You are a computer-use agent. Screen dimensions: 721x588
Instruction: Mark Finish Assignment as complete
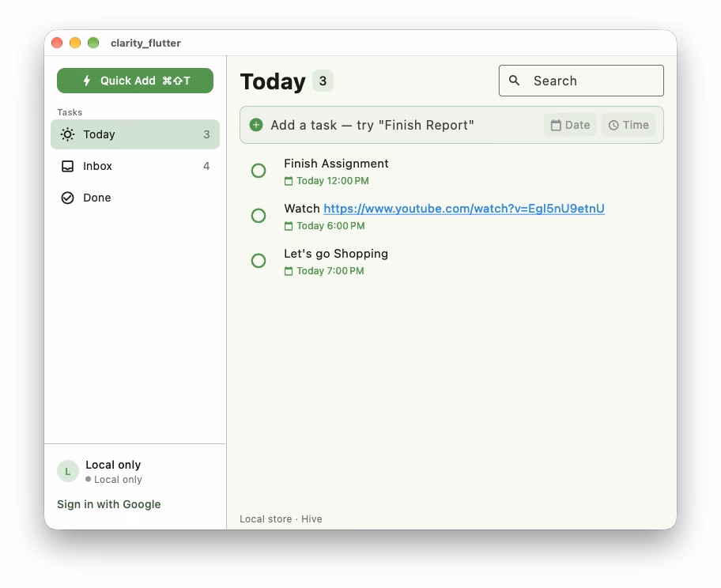(259, 171)
